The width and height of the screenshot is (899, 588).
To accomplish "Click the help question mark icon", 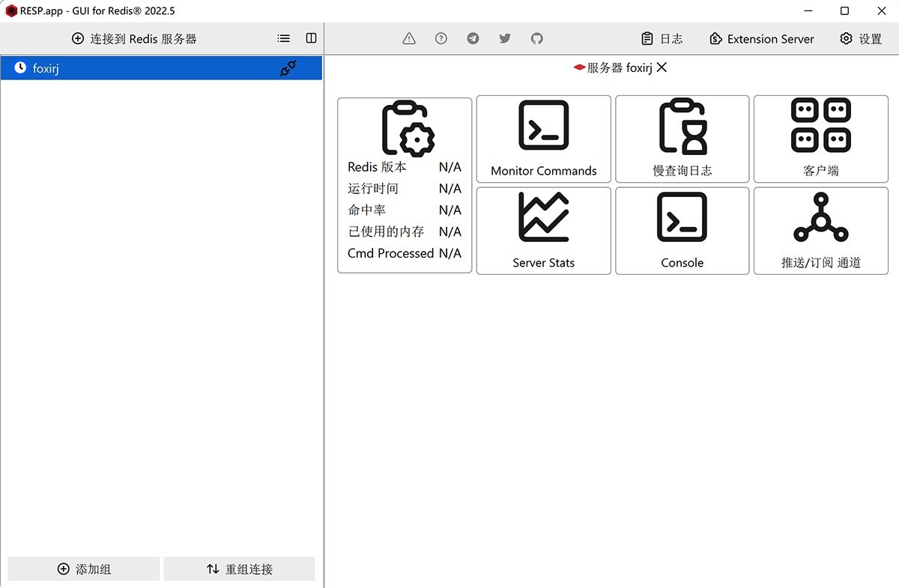I will click(x=441, y=38).
